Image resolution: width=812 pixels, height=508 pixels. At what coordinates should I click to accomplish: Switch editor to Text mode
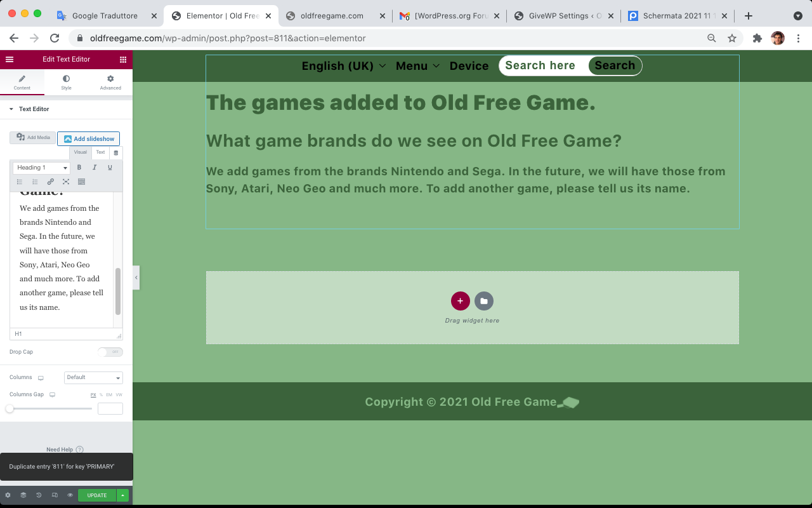pos(100,152)
